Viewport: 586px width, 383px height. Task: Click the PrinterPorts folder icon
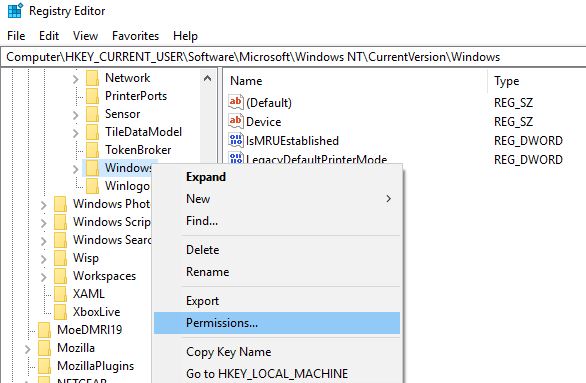92,96
